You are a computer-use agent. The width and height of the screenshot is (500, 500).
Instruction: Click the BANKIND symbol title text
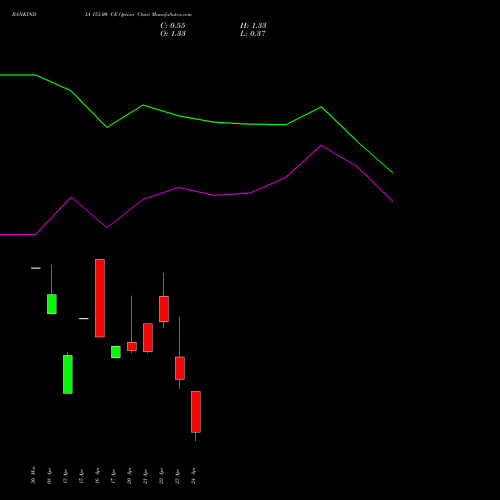click(24, 15)
